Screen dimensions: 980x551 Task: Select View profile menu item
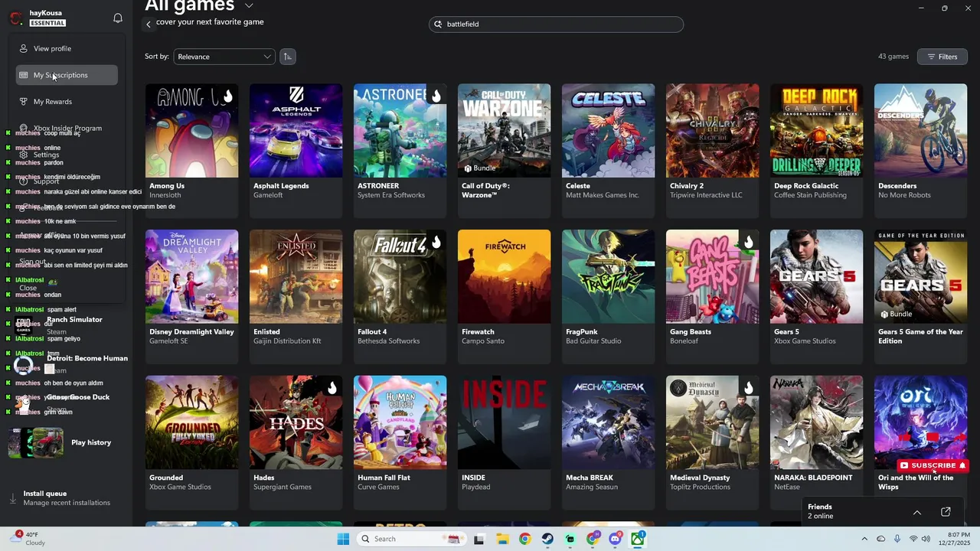[67, 48]
